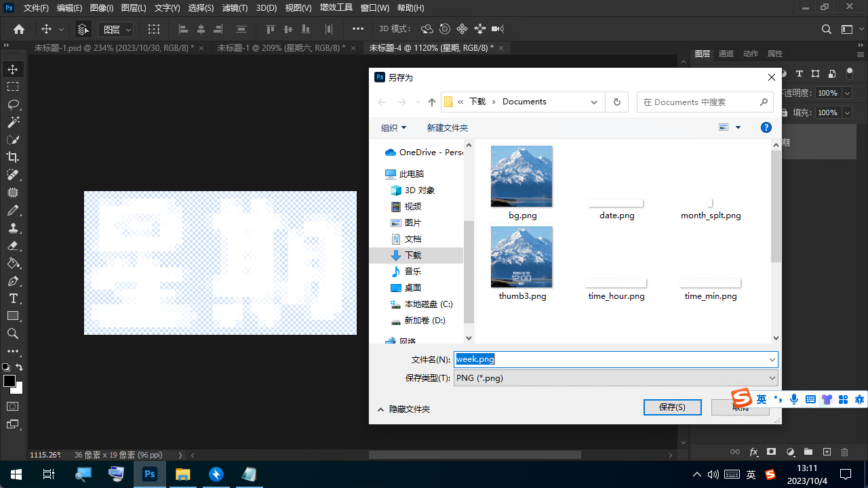This screenshot has height=488, width=868.
Task: Select the Lasso tool
Action: coord(13,104)
